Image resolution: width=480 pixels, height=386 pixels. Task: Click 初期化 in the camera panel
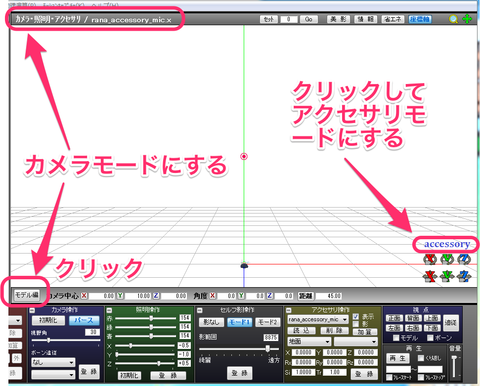(48, 320)
